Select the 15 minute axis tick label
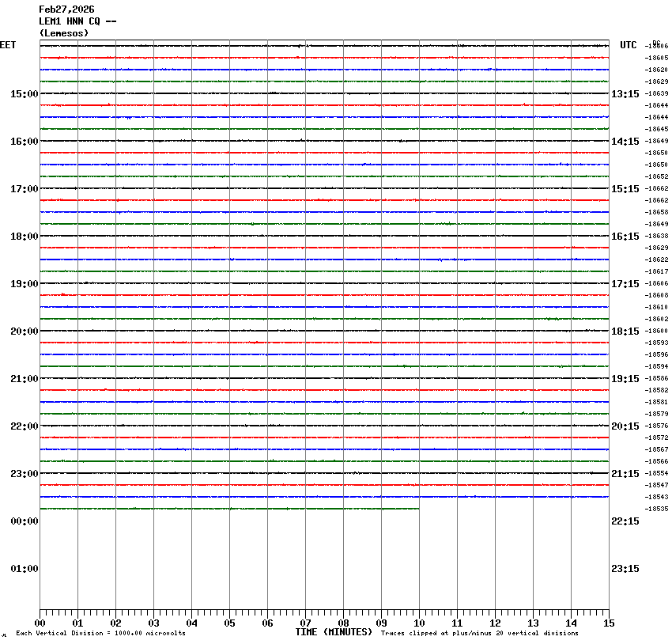Screen dimensions: 672x644 [609, 623]
